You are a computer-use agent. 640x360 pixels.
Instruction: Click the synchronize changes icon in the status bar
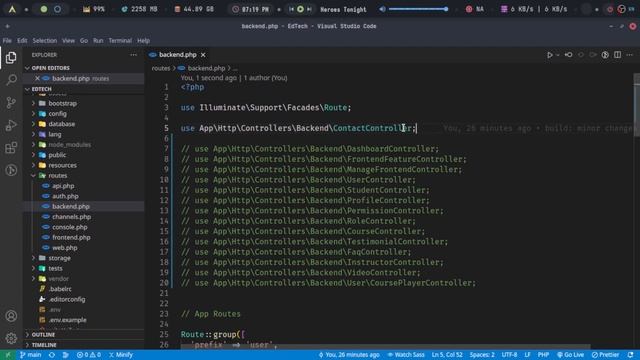52,355
